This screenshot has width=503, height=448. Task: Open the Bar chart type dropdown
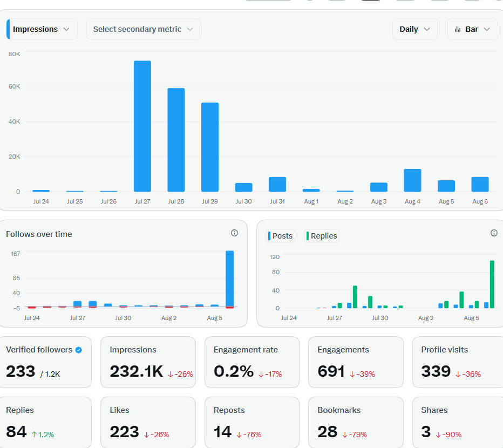[x=472, y=29]
